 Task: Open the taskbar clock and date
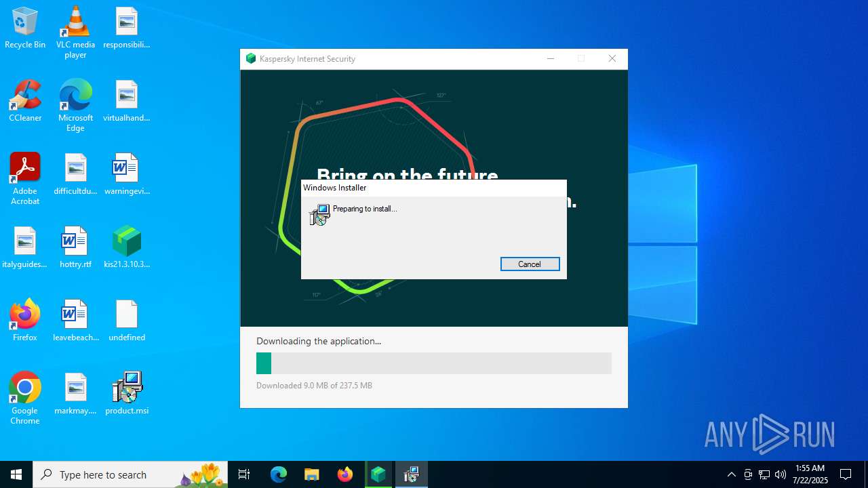tap(810, 474)
